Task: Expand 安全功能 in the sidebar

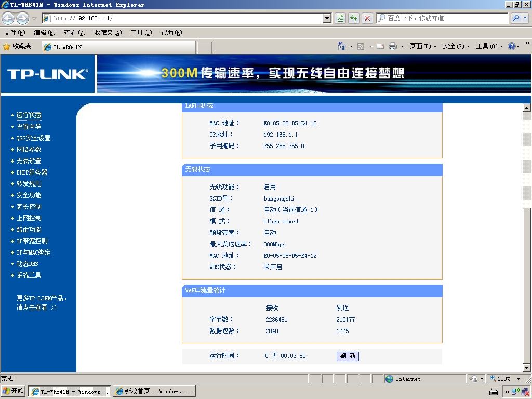Action: click(29, 195)
